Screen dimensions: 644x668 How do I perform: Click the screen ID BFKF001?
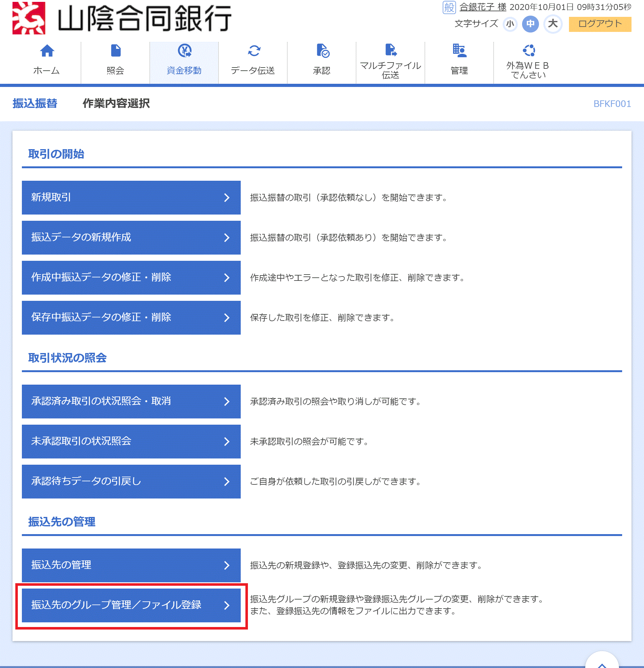pos(612,104)
